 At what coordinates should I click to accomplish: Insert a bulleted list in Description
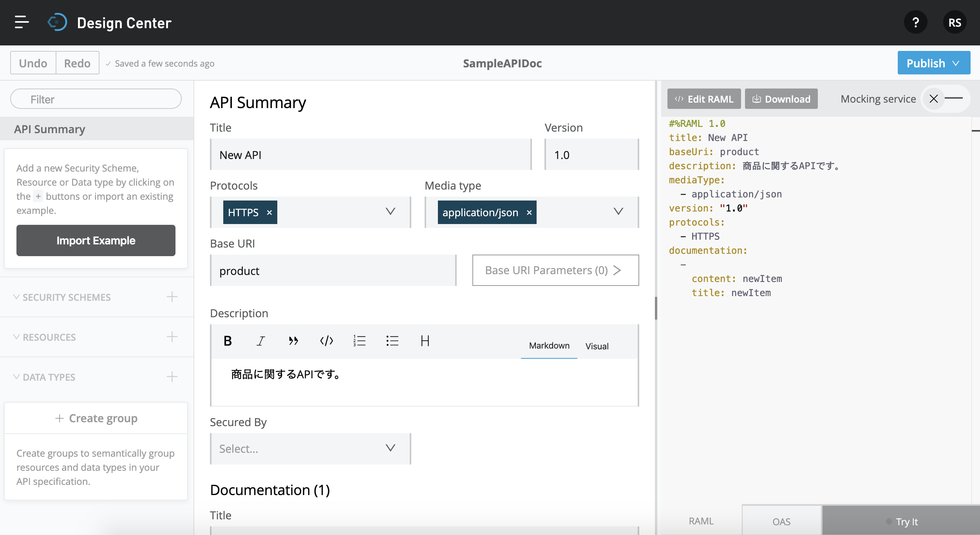[x=392, y=341]
